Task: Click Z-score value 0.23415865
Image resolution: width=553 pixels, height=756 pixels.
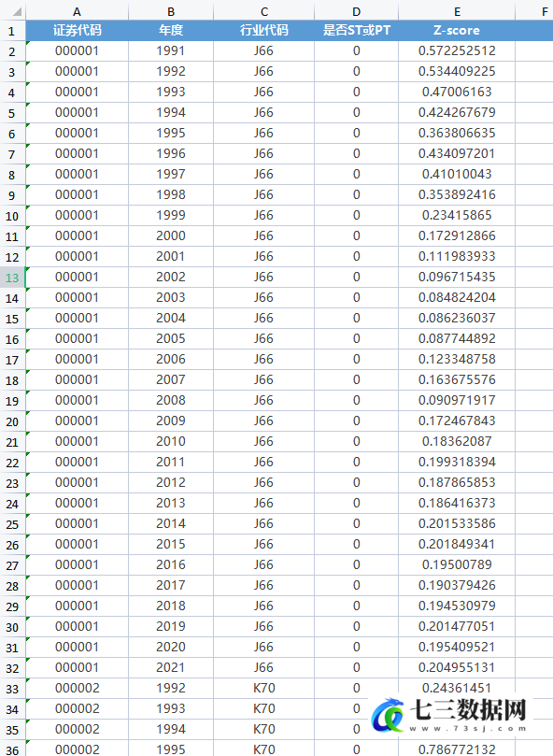Action: [457, 215]
